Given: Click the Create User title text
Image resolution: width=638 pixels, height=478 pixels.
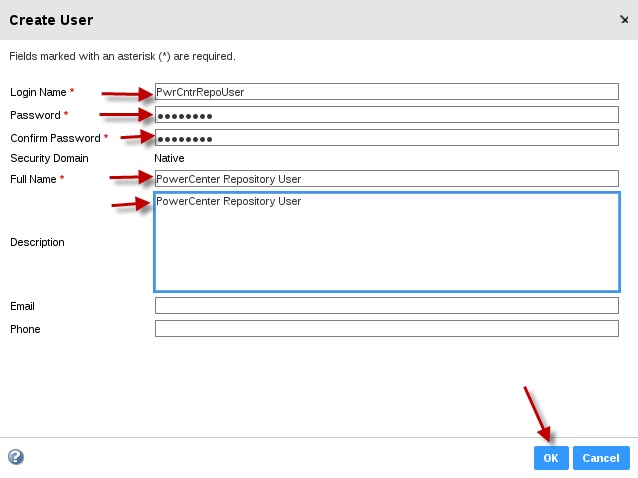Looking at the screenshot, I should pos(51,20).
